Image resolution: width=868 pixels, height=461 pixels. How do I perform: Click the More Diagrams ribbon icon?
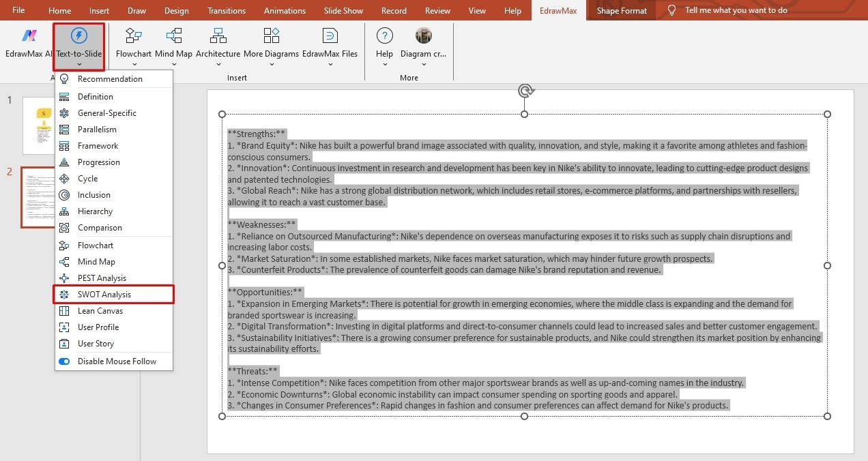tap(272, 35)
